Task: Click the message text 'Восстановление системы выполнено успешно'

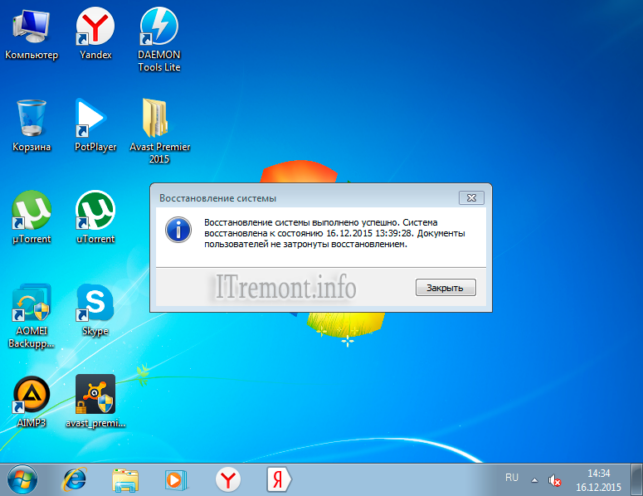Action: tap(301, 223)
